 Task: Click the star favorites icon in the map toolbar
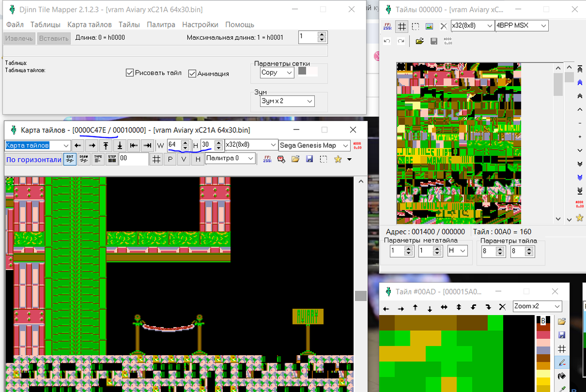pyautogui.click(x=338, y=159)
